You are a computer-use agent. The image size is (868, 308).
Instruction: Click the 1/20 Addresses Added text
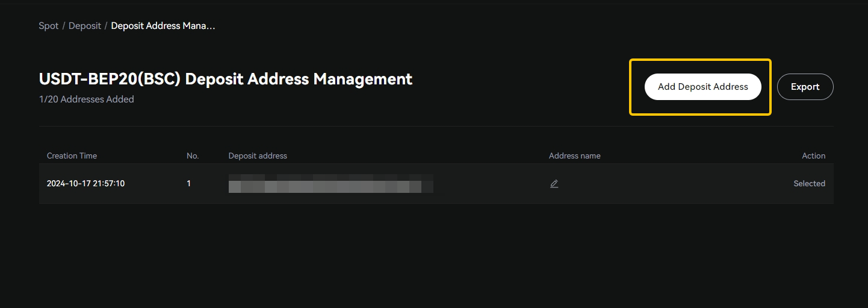click(x=87, y=99)
